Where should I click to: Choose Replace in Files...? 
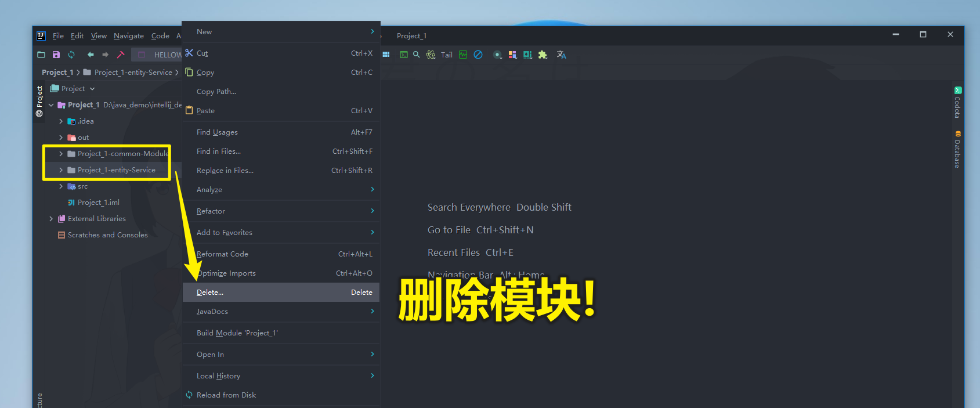click(x=281, y=171)
